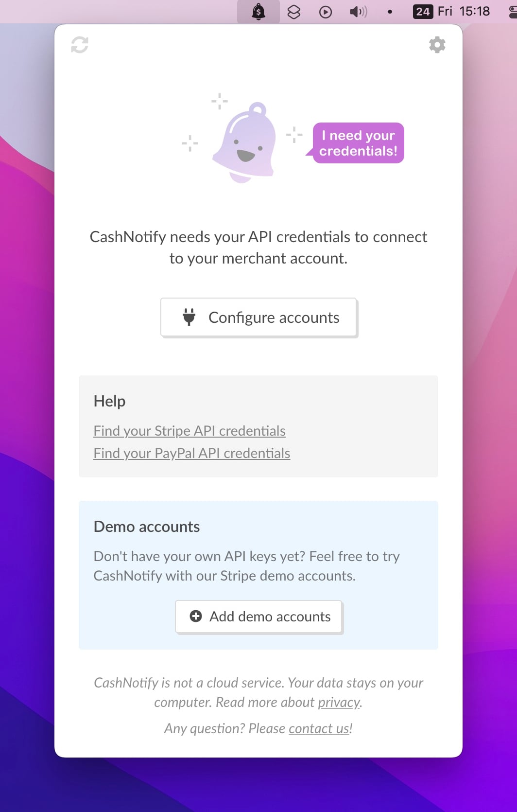Click the CashNotify bell menu bar icon
517x812 pixels.
[x=258, y=12]
